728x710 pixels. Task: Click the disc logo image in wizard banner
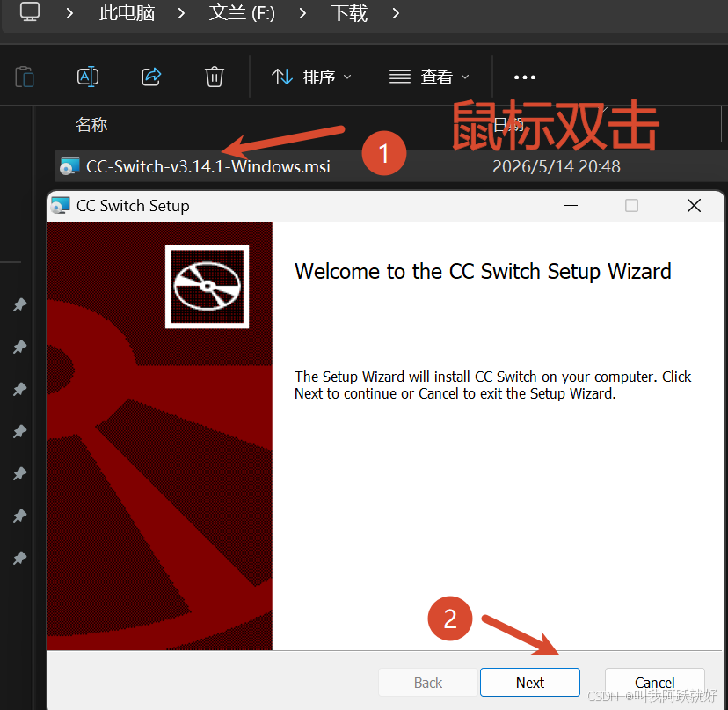[207, 286]
